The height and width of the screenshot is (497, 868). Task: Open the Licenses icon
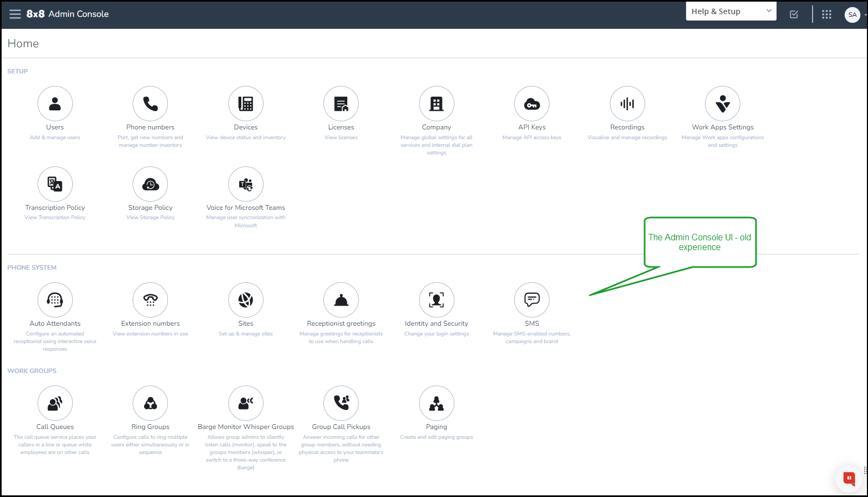point(341,103)
